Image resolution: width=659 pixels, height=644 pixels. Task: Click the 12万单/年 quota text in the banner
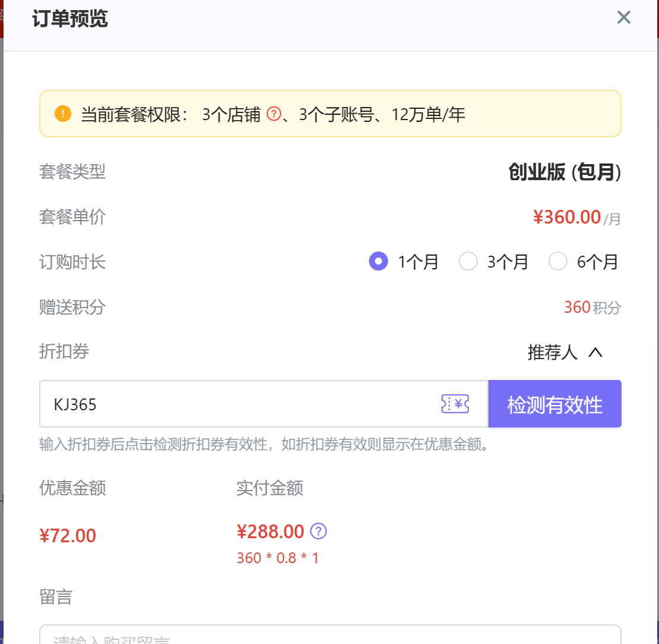point(428,114)
